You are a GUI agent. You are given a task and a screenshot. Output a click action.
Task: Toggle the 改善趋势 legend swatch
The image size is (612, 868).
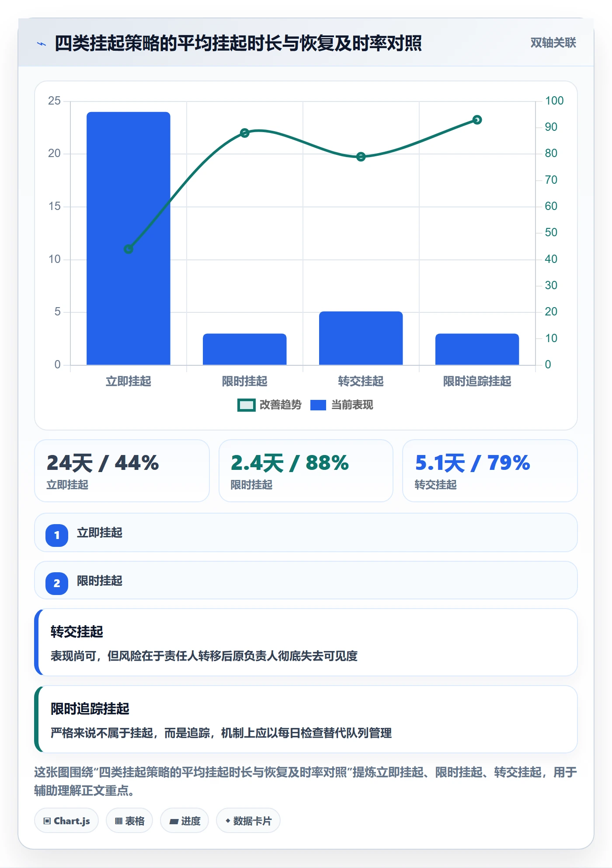click(247, 405)
